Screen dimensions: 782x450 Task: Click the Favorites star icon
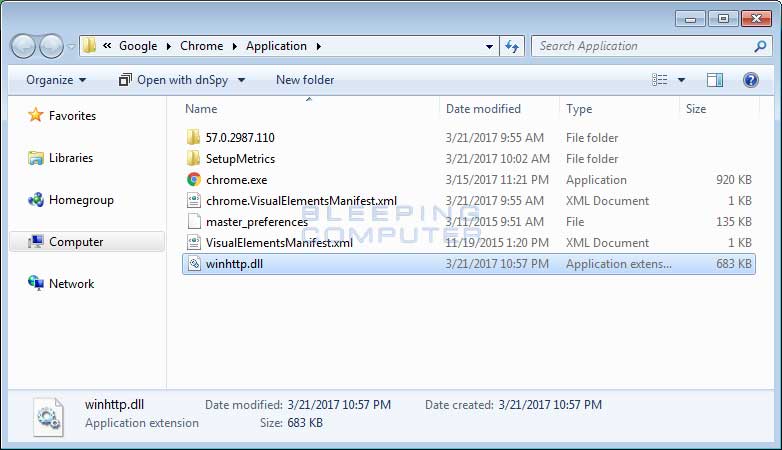click(x=35, y=115)
